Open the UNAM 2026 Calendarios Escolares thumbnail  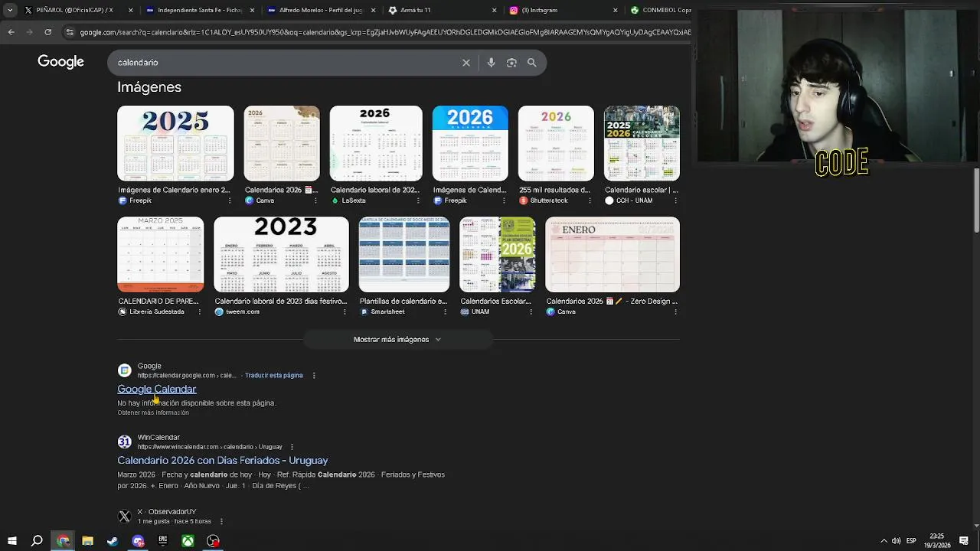pos(498,254)
